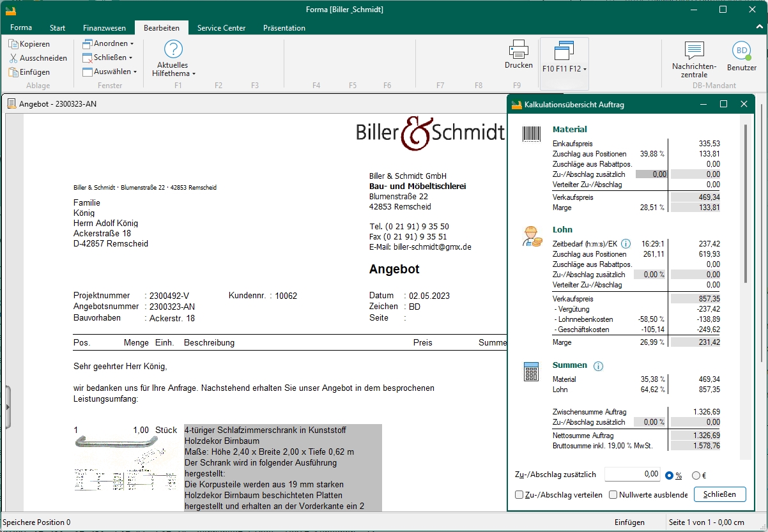Click the Angebotsnummer 2300323-AN value
Image resolution: width=768 pixels, height=532 pixels.
point(173,307)
